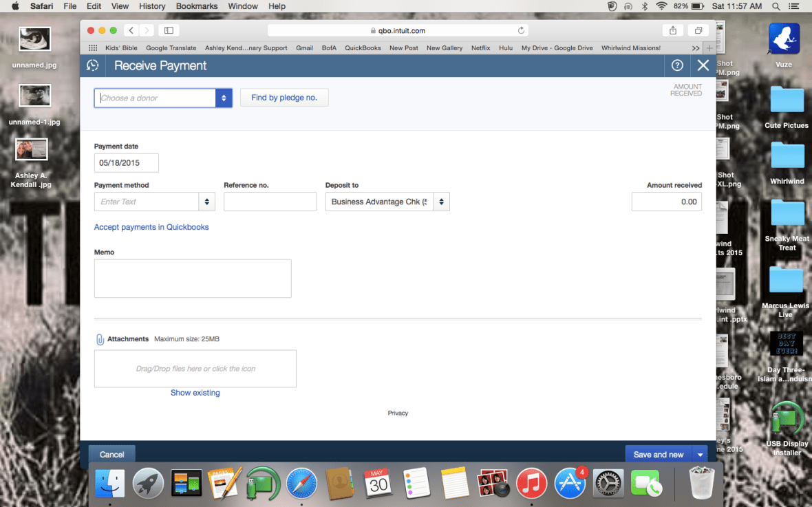Open the Save and new arrow menu
Viewport: 812px width, 507px height.
[x=701, y=455]
